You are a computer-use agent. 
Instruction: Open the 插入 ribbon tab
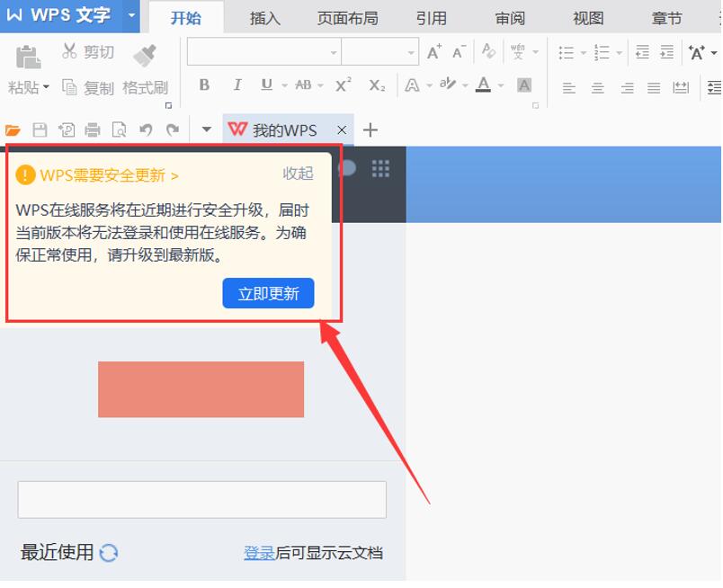click(264, 18)
